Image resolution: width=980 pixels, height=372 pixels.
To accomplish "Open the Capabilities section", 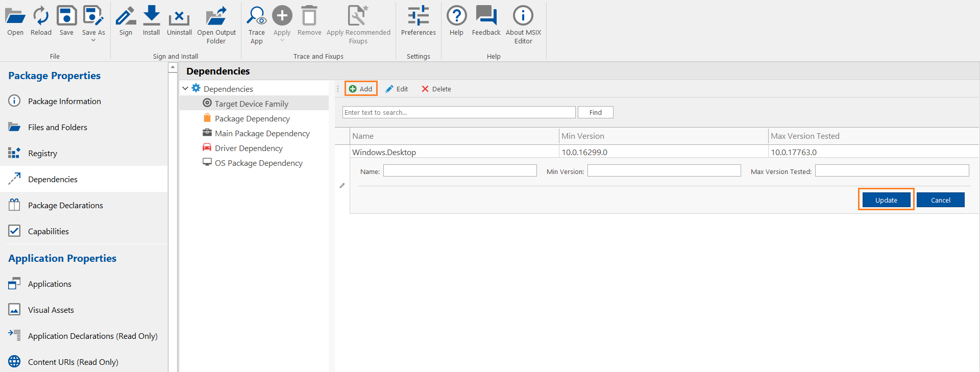I will click(x=48, y=231).
